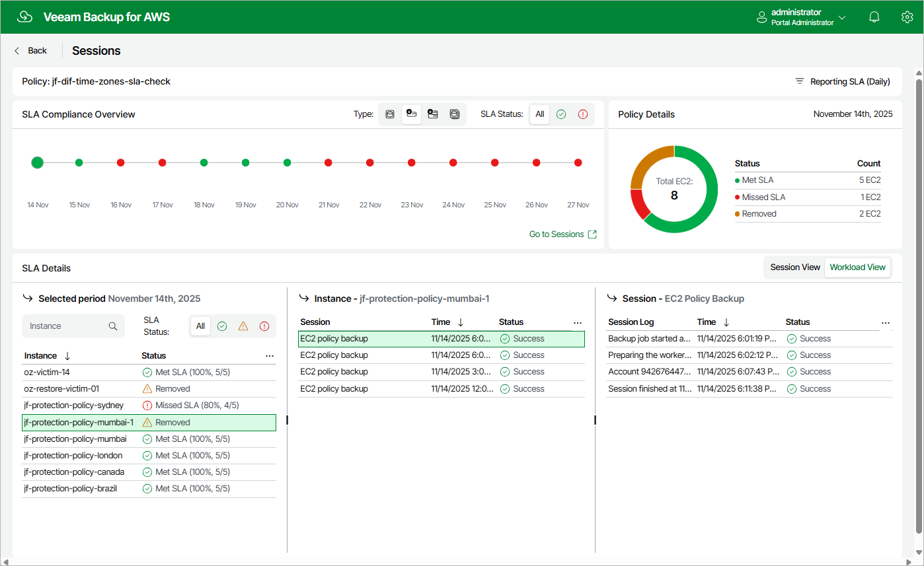Screen dimensions: 924x566
Task: Filter SLA Details by green check status
Action: [x=222, y=326]
